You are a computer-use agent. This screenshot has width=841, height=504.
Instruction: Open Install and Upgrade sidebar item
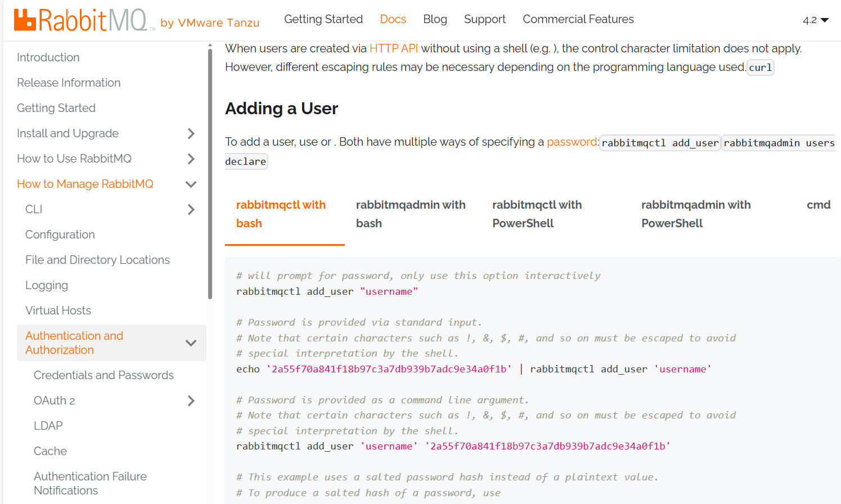(x=68, y=133)
